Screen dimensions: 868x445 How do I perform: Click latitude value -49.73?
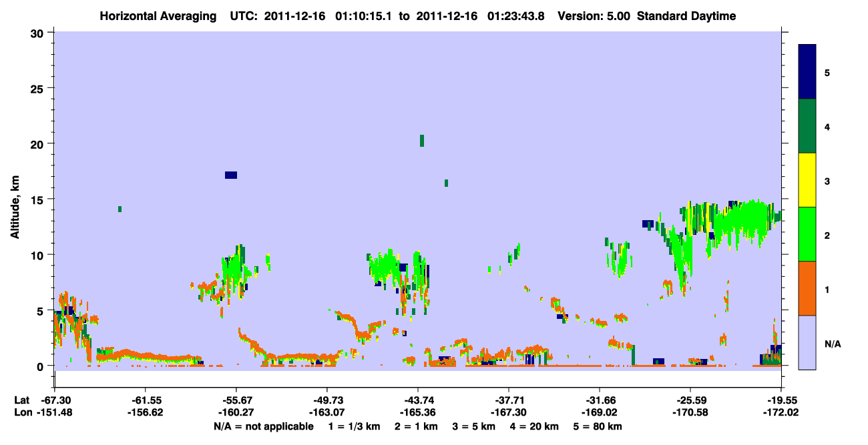pos(327,400)
